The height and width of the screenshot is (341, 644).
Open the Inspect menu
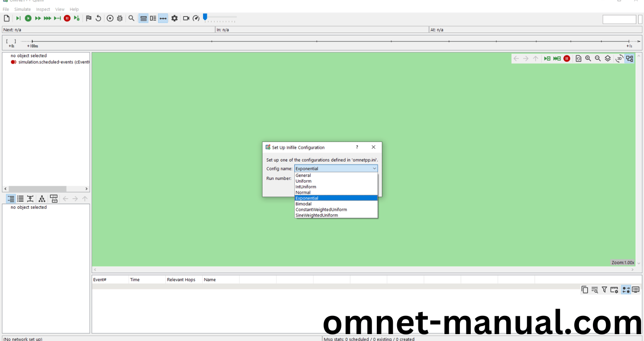(x=43, y=9)
